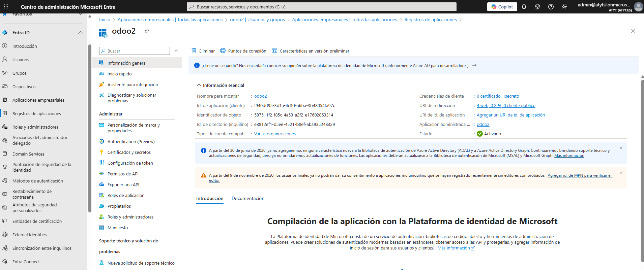
Task: Open Puntos de conexión from toolbar
Action: click(243, 51)
